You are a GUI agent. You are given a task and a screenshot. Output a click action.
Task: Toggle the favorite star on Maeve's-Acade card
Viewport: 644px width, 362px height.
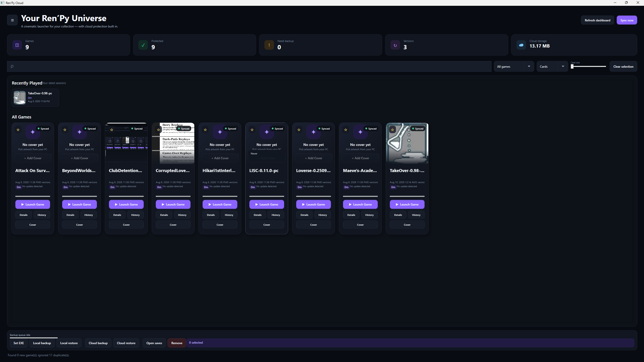click(346, 130)
